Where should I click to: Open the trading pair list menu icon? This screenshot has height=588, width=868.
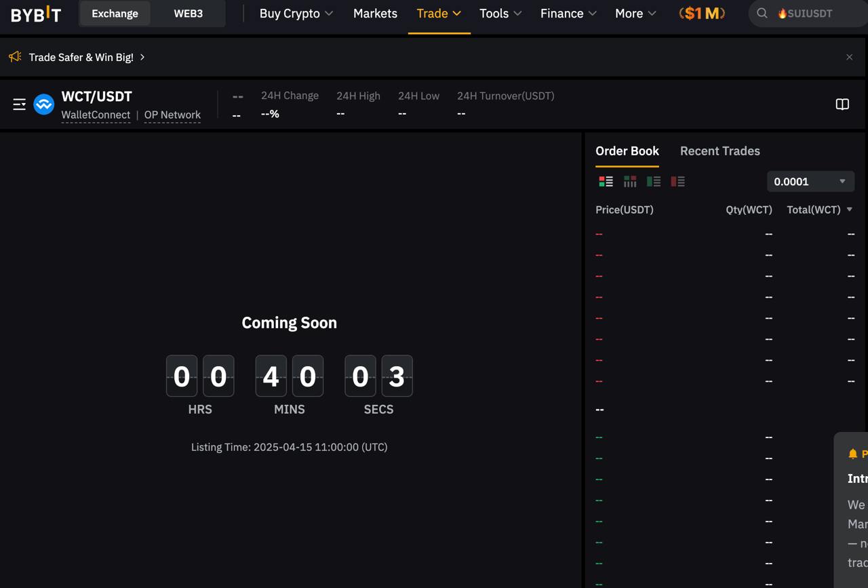[x=20, y=104]
